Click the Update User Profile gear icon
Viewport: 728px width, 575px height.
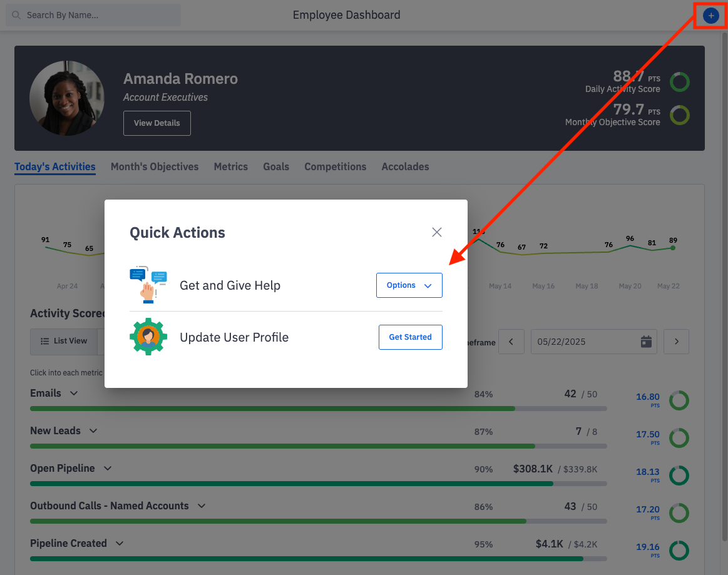(148, 337)
